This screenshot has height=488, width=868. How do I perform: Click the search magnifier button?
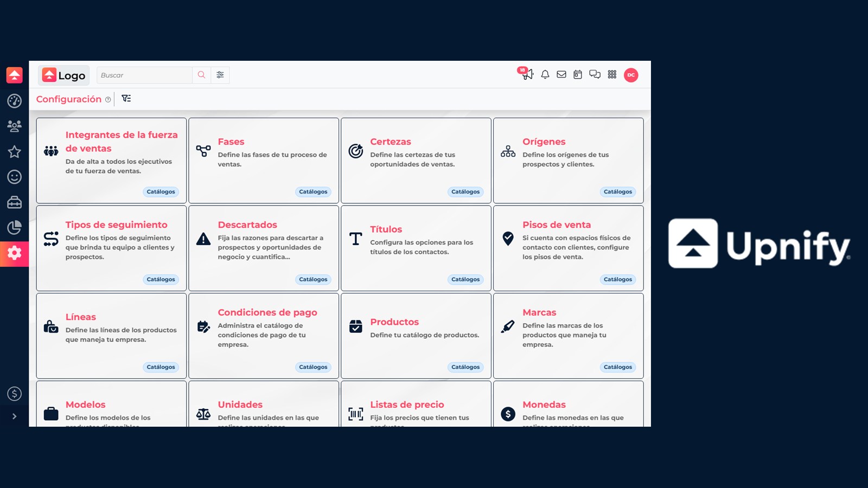tap(201, 75)
